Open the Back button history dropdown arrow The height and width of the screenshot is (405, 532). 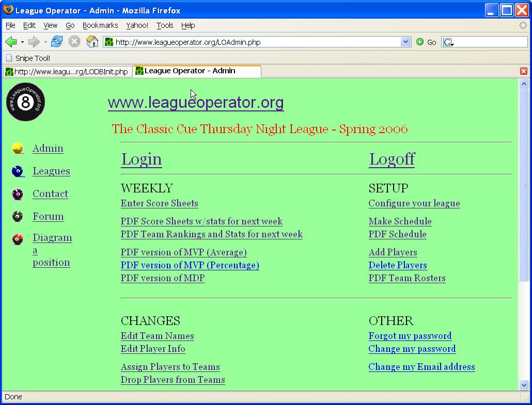pyautogui.click(x=22, y=42)
